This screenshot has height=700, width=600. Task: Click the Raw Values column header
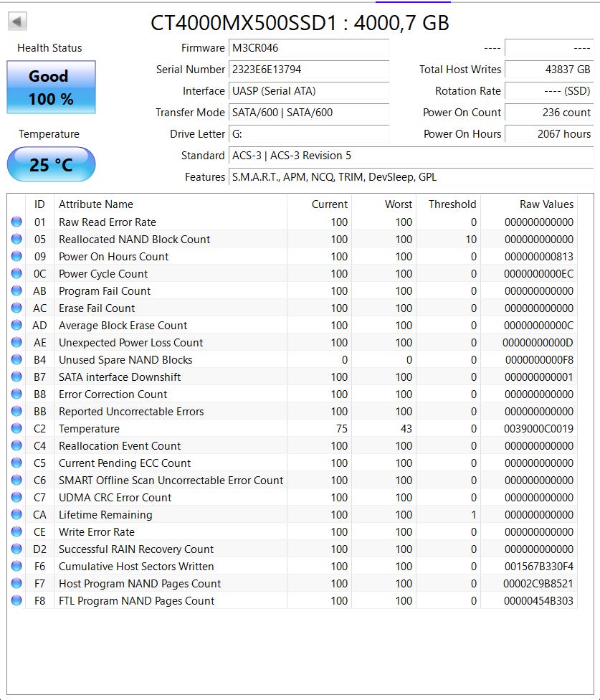pyautogui.click(x=529, y=204)
